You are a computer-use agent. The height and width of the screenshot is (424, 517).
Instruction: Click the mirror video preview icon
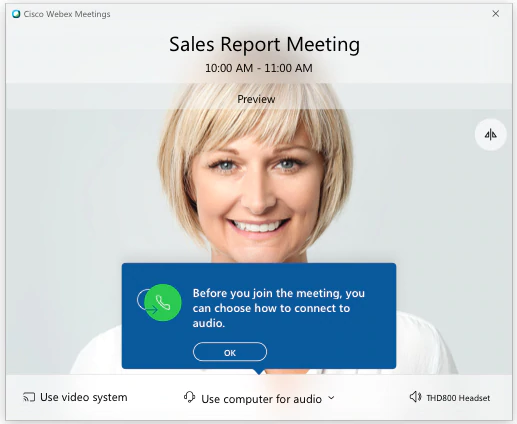point(490,135)
